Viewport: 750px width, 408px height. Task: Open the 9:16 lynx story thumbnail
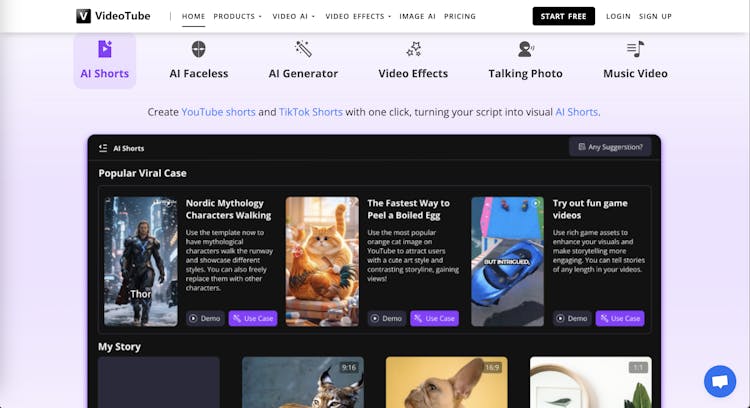[303, 382]
